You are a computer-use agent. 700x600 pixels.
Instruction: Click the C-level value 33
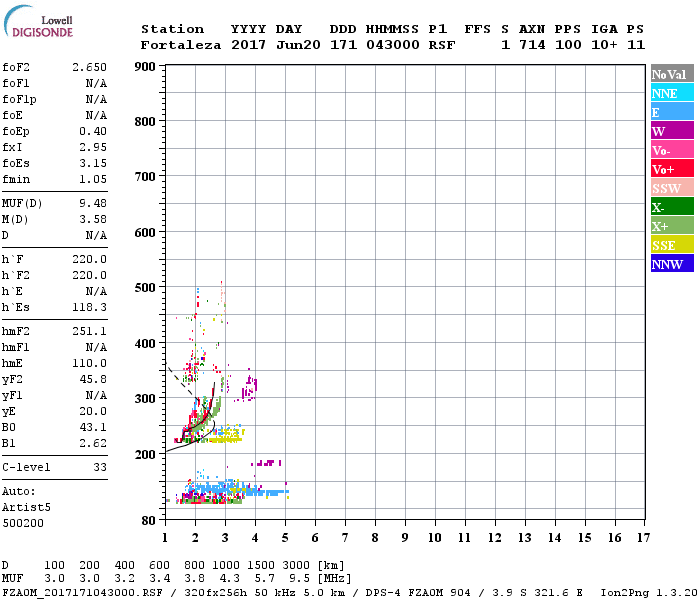click(100, 467)
